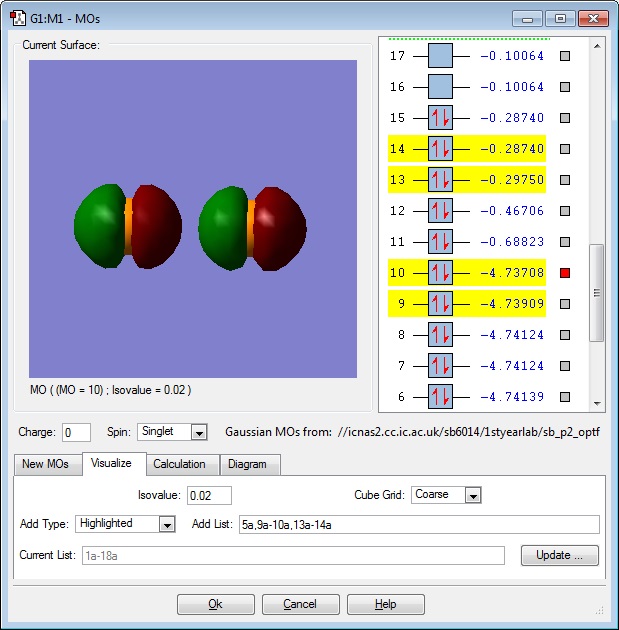This screenshot has width=619, height=630.
Task: Toggle surface marker for orbital 14
Action: coord(565,149)
